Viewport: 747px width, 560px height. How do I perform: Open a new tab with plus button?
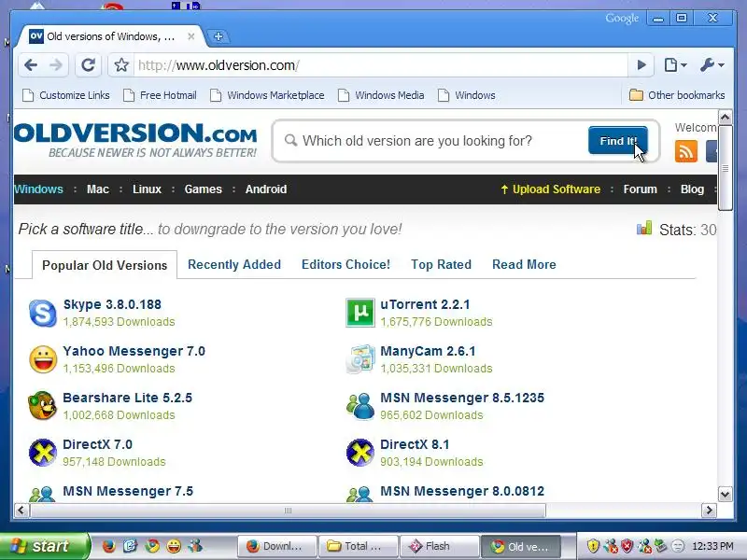pyautogui.click(x=218, y=36)
